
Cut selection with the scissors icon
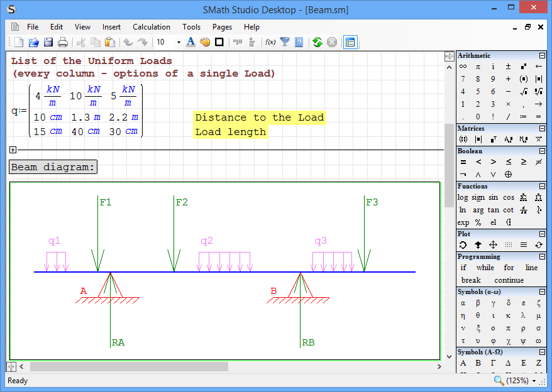pos(81,42)
